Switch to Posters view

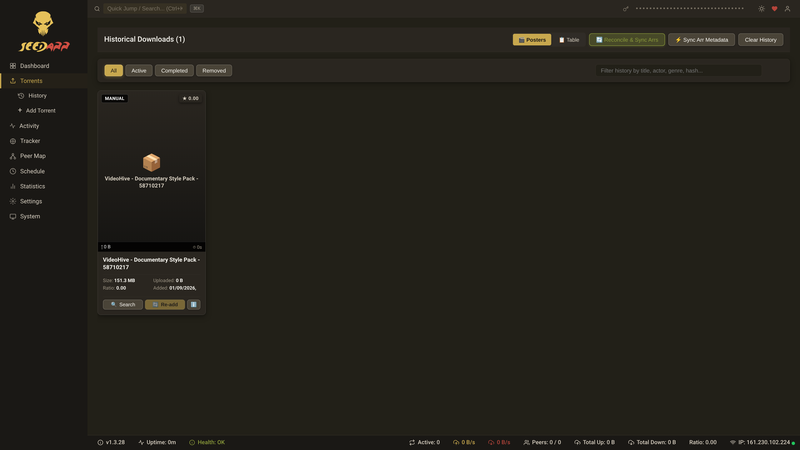532,40
